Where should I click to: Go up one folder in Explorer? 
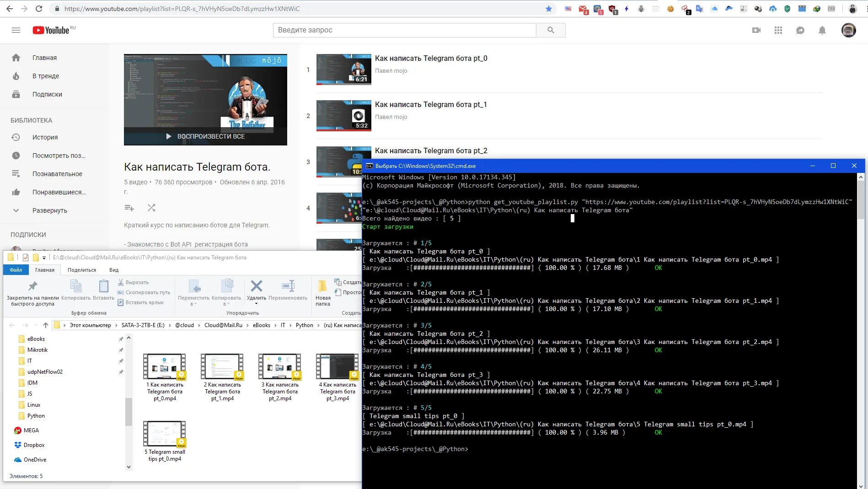point(46,325)
